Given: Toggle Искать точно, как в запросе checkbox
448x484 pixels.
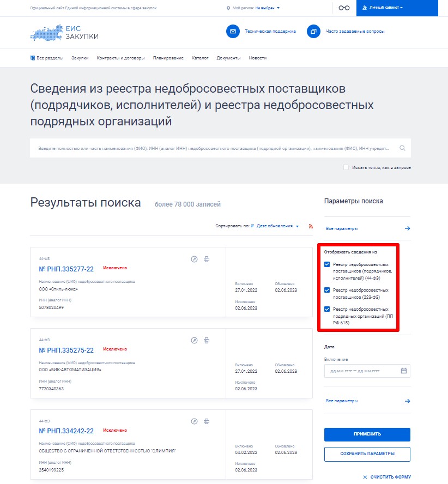Looking at the screenshot, I should click(346, 167).
